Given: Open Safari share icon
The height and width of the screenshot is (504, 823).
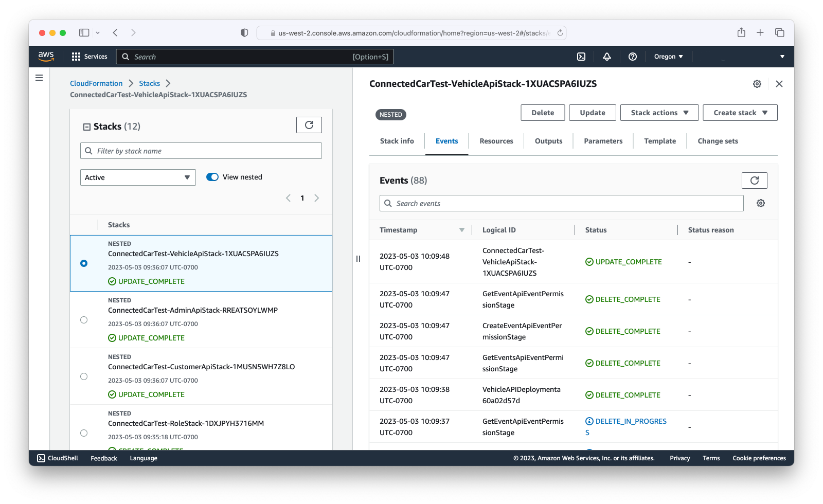Looking at the screenshot, I should tap(741, 33).
